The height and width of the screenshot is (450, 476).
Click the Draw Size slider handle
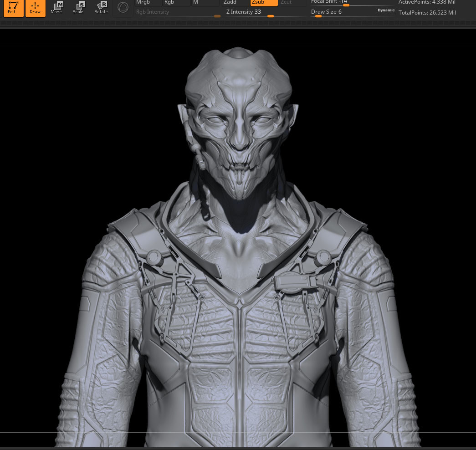click(x=318, y=15)
